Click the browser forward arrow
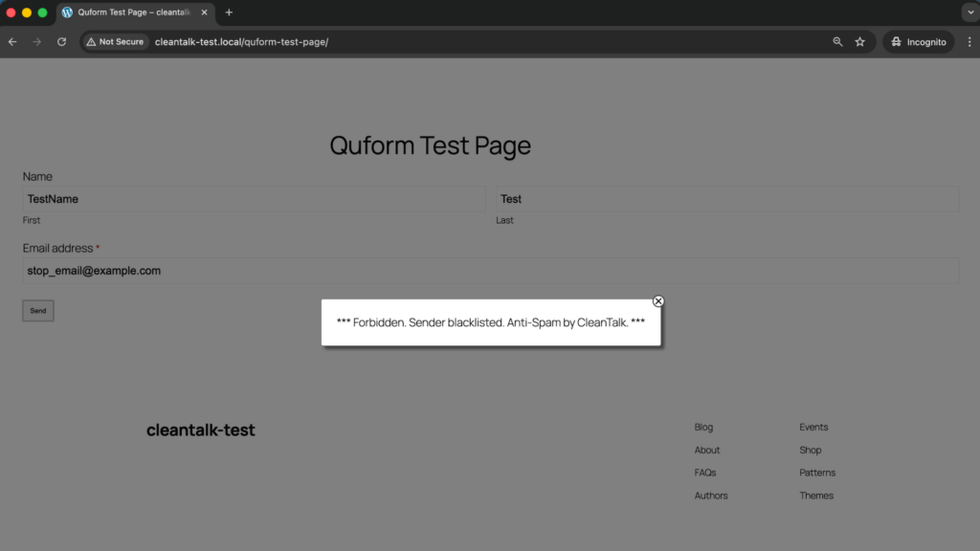 37,42
